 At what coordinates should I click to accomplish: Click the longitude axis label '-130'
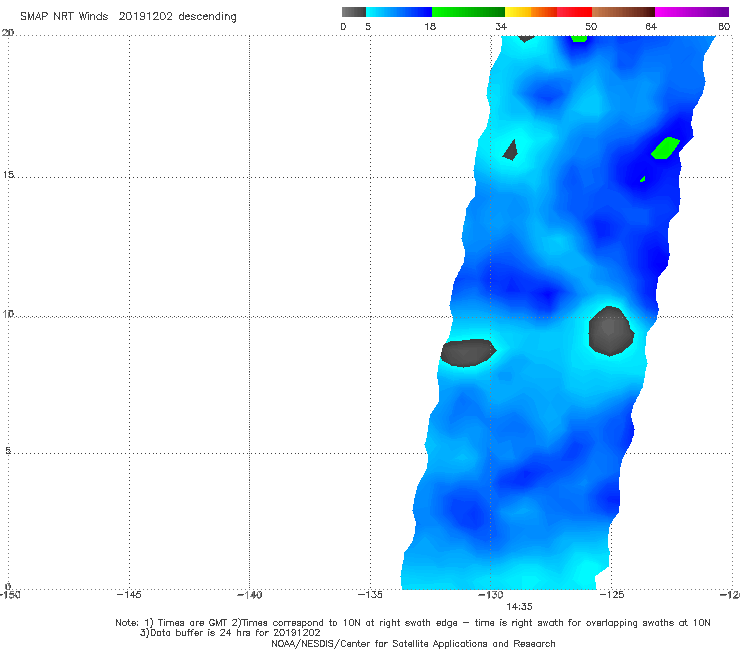click(491, 595)
